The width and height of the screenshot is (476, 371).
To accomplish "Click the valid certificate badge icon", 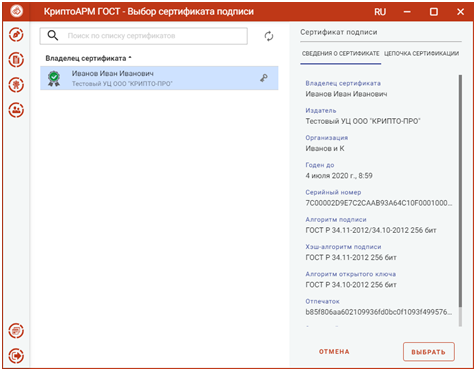I will pos(54,78).
